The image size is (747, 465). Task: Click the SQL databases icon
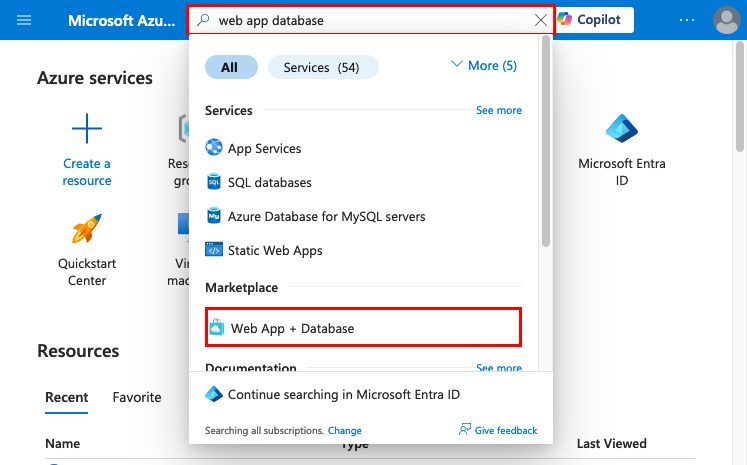(x=214, y=182)
